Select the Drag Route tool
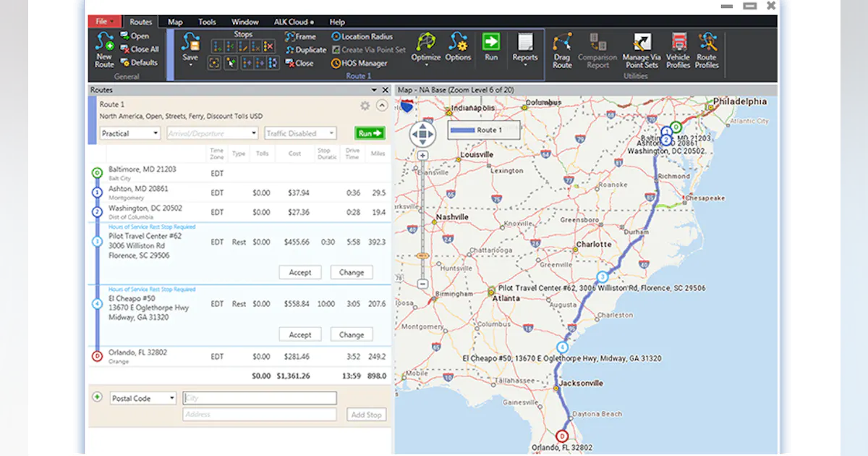The width and height of the screenshot is (868, 456). pyautogui.click(x=562, y=50)
